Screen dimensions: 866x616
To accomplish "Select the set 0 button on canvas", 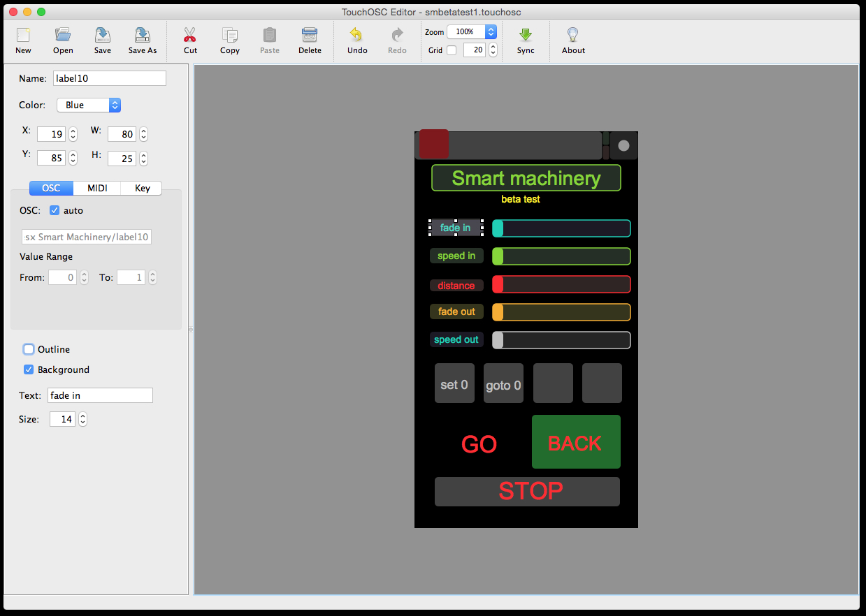I will (454, 383).
